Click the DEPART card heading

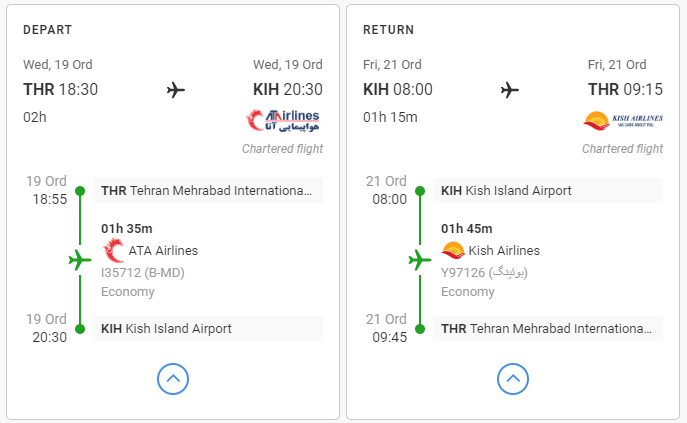(47, 30)
